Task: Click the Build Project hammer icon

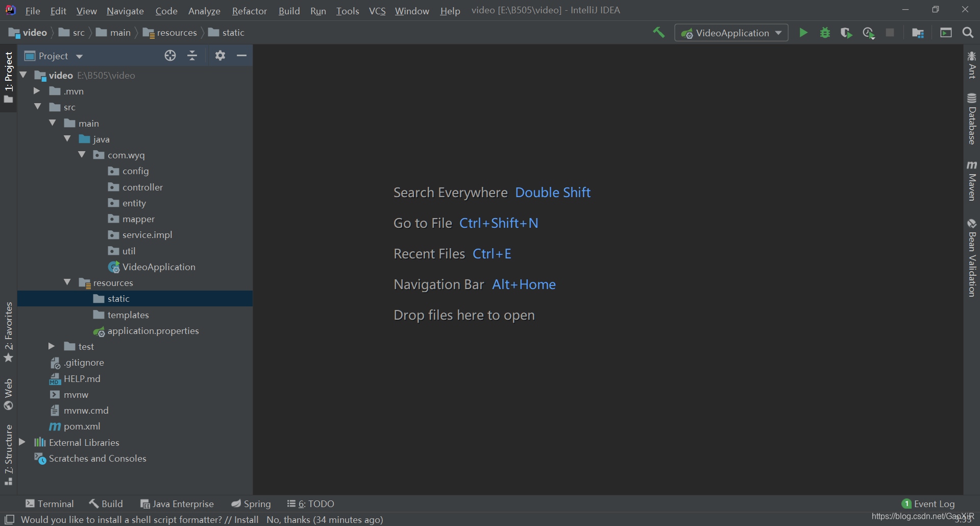Action: point(659,33)
